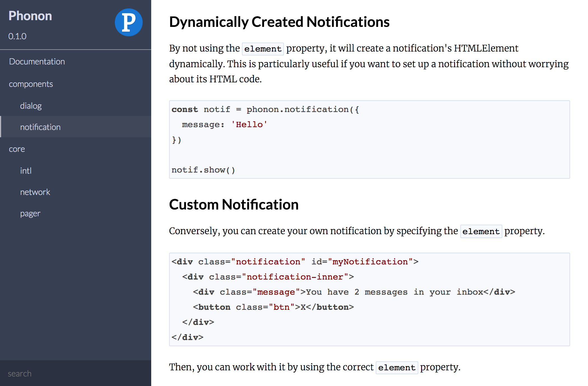Screen dimensions: 588x386
Task: Click the blue Phonon P logo
Action: [x=129, y=22]
